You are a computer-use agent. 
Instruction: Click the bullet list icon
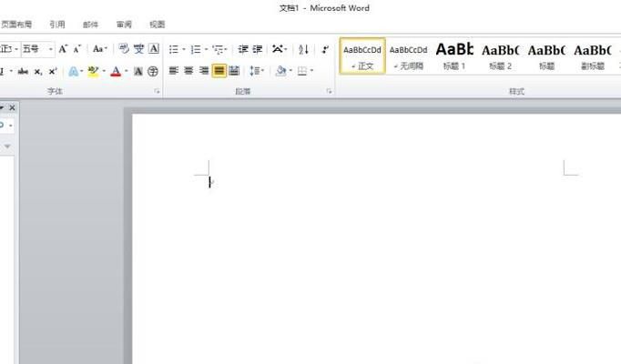[174, 49]
